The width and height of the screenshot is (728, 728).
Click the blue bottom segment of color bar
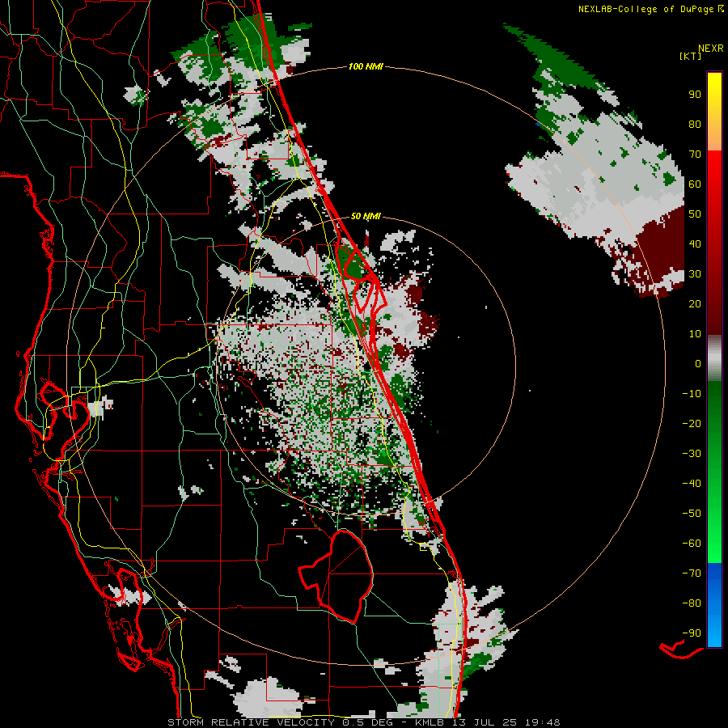pos(714,605)
